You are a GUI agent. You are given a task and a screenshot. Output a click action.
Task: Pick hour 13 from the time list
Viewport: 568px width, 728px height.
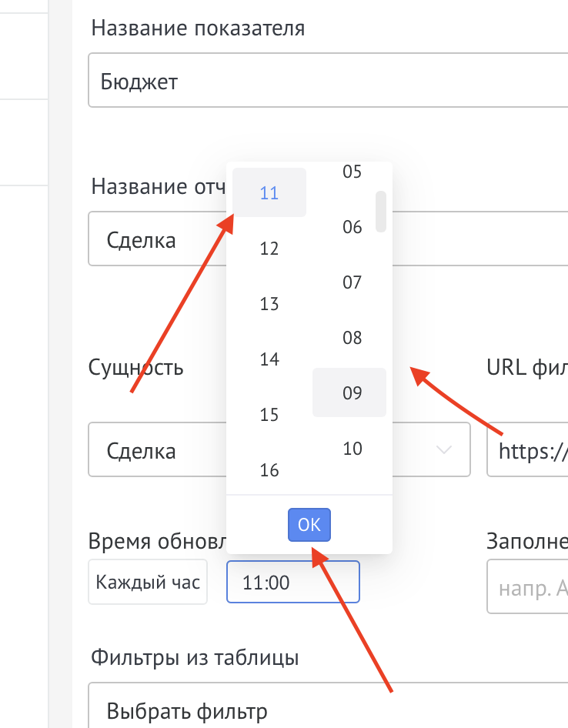tap(269, 304)
